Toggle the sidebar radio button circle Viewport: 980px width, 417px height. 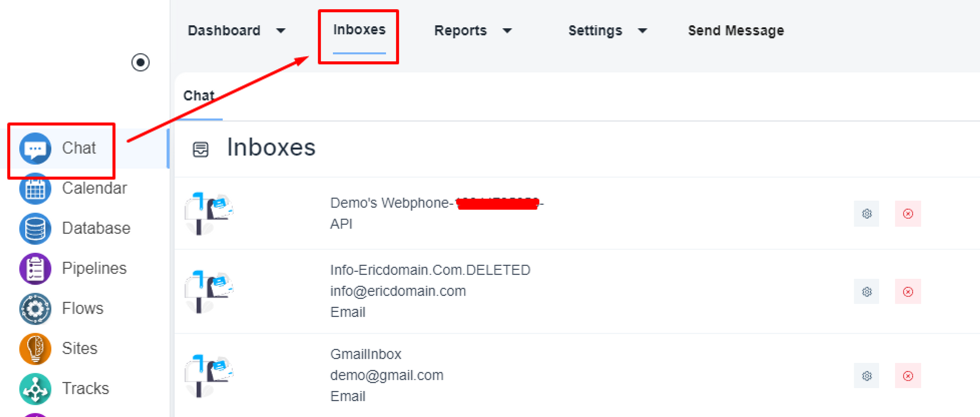(x=140, y=62)
